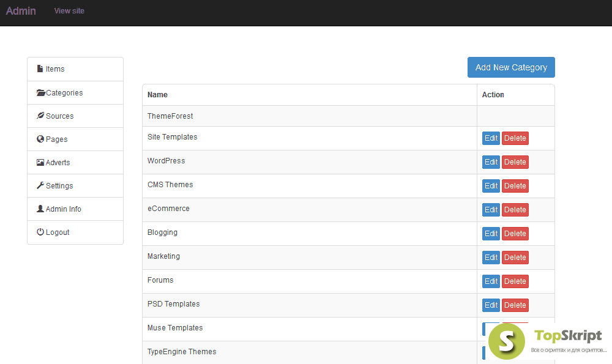Image resolution: width=612 pixels, height=364 pixels.
Task: Click the Forums name cell
Action: click(310, 281)
